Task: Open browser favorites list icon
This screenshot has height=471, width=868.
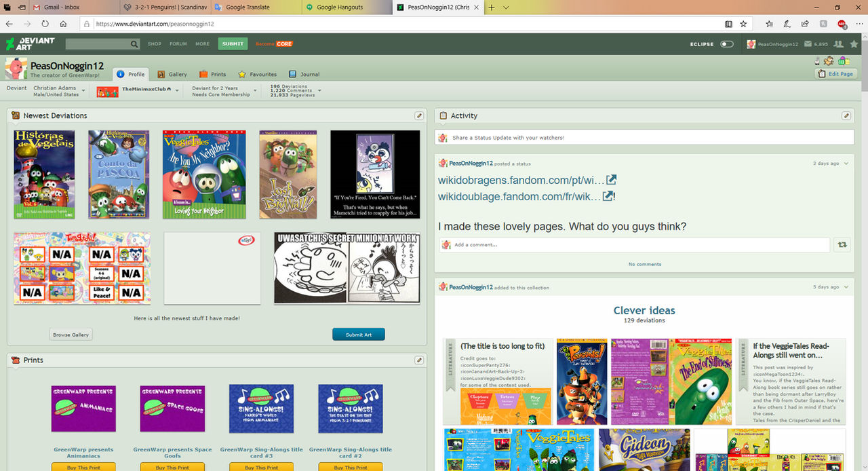Action: [x=768, y=24]
